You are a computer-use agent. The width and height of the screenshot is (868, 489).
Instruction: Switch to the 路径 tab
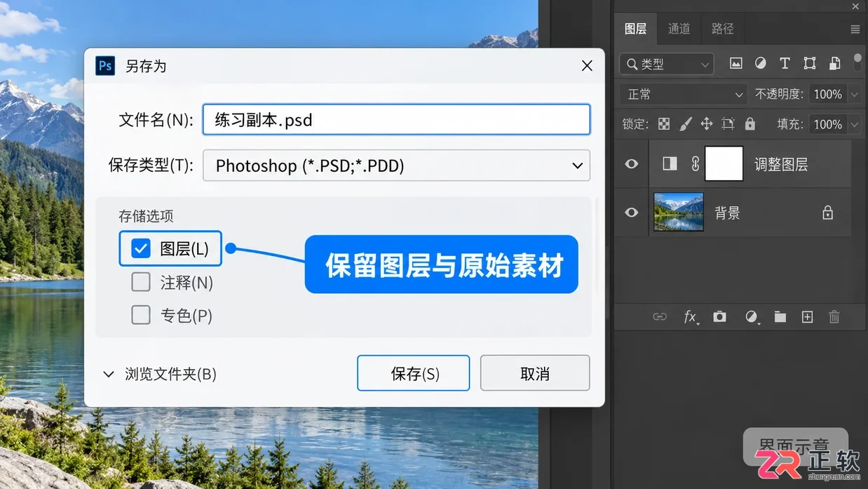[722, 29]
